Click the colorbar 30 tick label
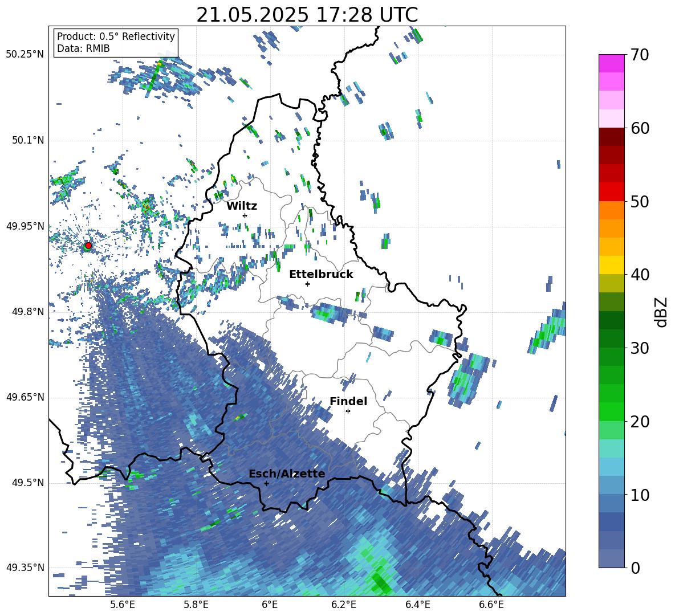The image size is (675, 616). 640,348
